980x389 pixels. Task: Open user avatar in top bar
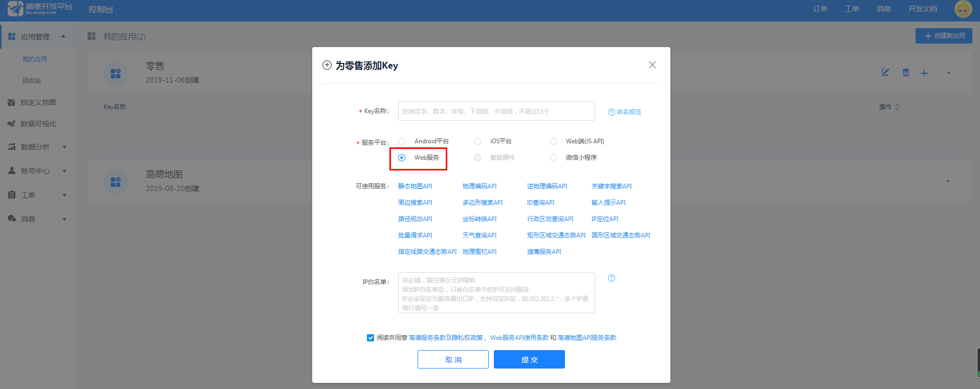[x=963, y=9]
